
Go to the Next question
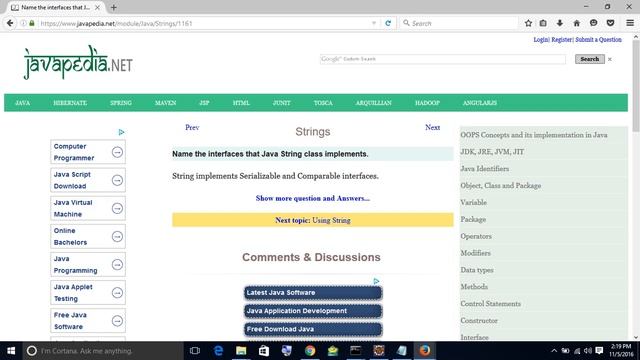pyautogui.click(x=432, y=127)
